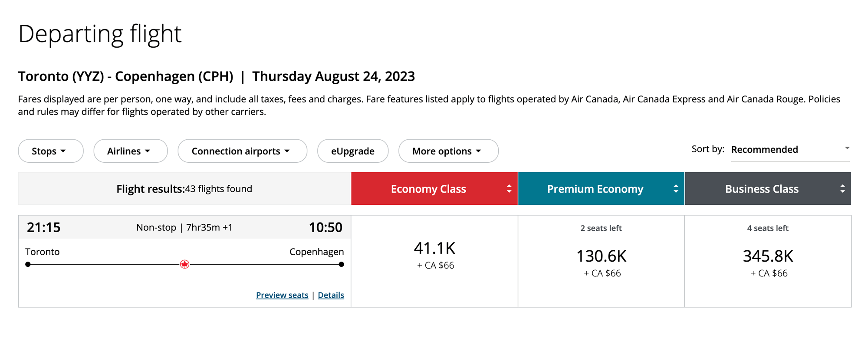
Task: Click the Toronto origin dot on route line
Action: coord(28,264)
